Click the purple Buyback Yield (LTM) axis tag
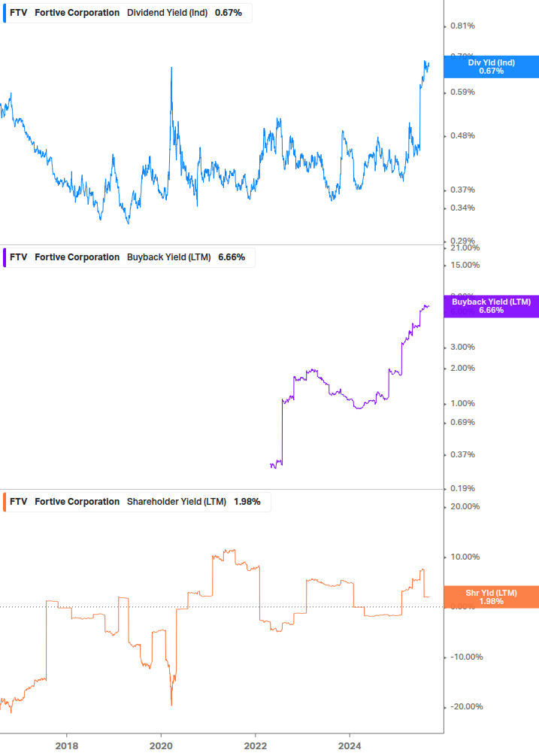This screenshot has width=539, height=756. [x=491, y=306]
